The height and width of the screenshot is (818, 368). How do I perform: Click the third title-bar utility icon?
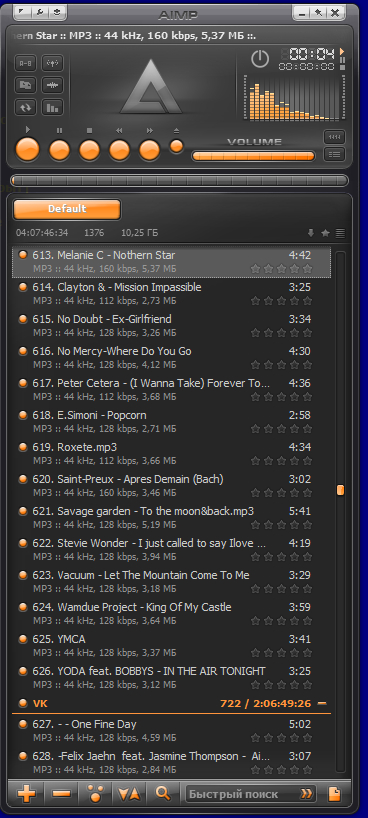point(57,12)
